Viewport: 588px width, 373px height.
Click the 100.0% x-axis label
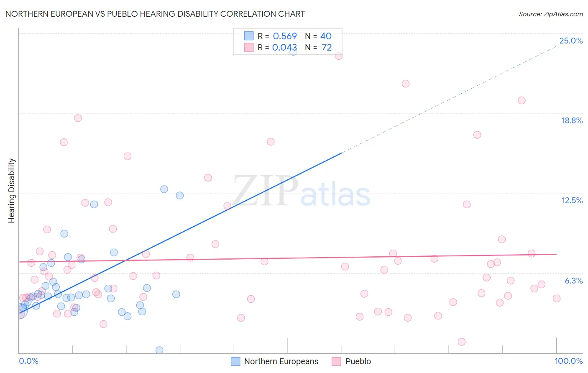click(569, 361)
